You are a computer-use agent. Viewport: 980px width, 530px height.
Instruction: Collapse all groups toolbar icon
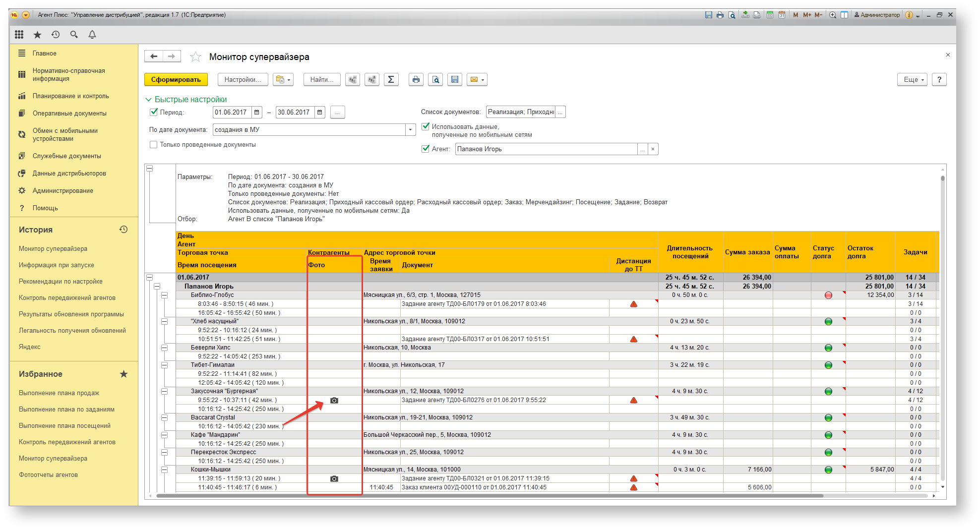(353, 79)
